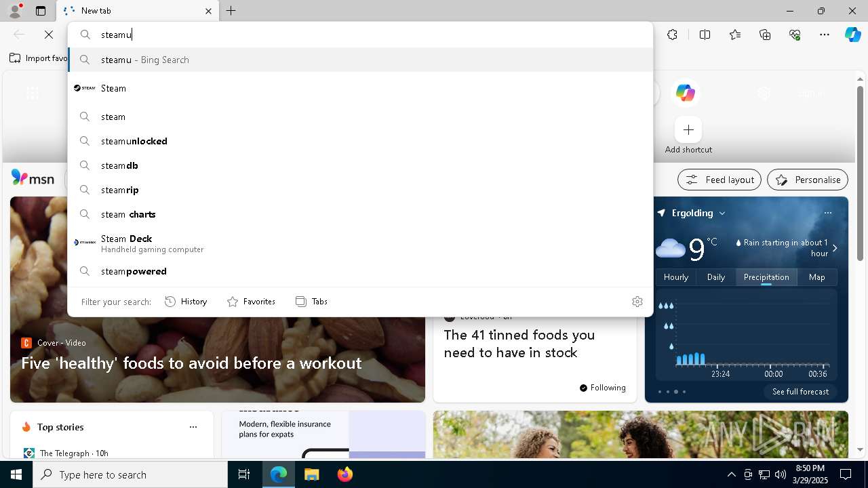Screen dimensions: 868x488
Task: Toggle the Following button on article
Action: coord(603,388)
